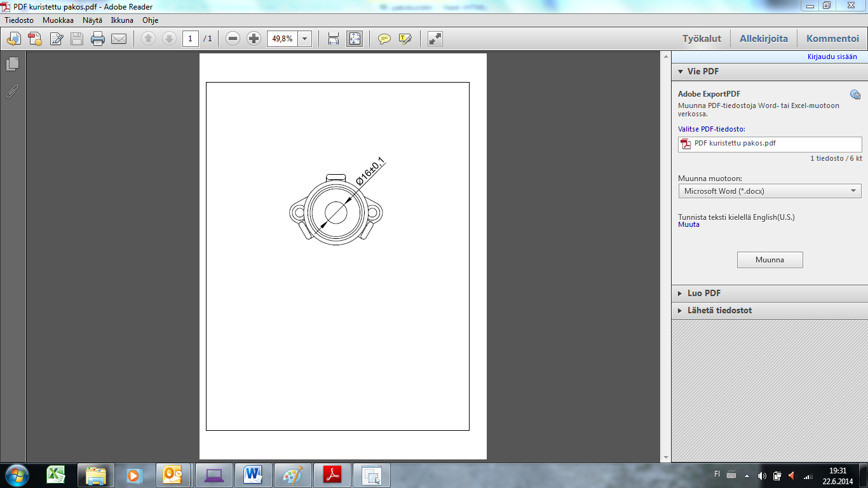Click the zoom percentage value field
The image size is (868, 488).
[283, 39]
